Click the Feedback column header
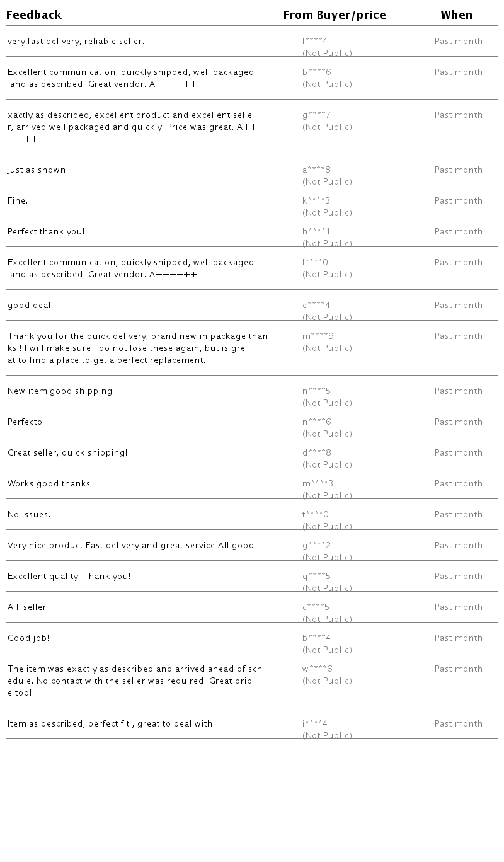The image size is (504, 862). point(34,15)
